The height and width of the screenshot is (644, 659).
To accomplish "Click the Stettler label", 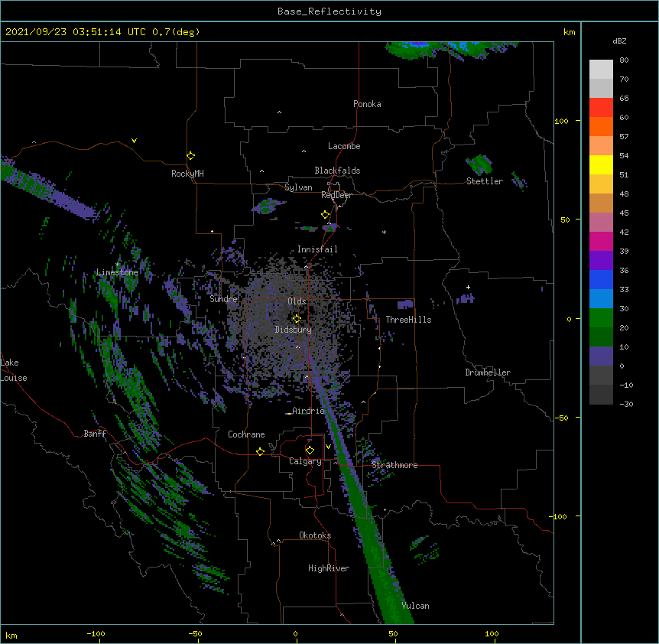I will 485,181.
